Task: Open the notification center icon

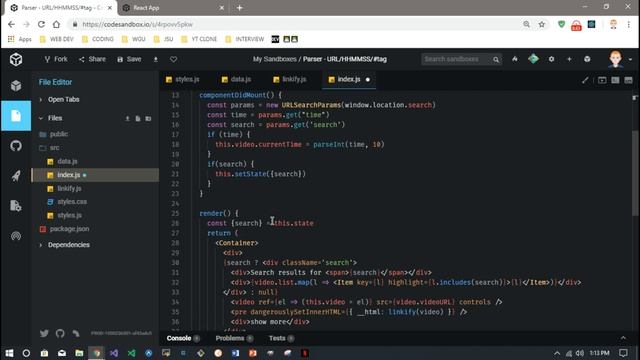Action: coord(623,353)
